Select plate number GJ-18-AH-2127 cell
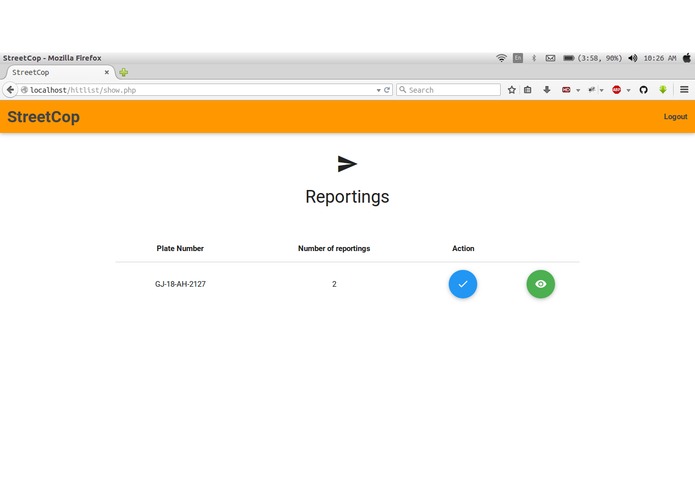Viewport: 695px width, 494px height. [x=180, y=284]
